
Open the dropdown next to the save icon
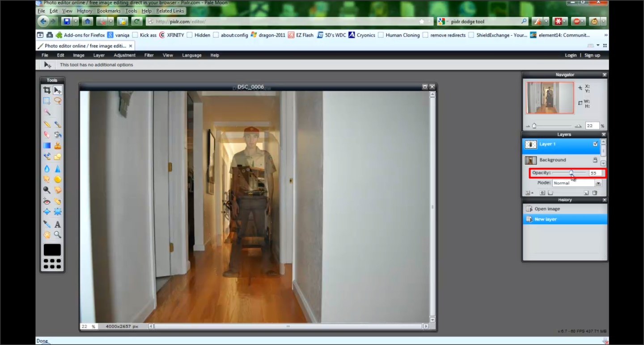pyautogui.click(x=76, y=21)
